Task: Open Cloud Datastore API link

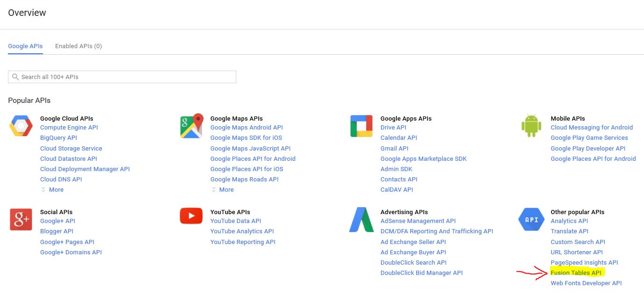Action: [x=69, y=159]
